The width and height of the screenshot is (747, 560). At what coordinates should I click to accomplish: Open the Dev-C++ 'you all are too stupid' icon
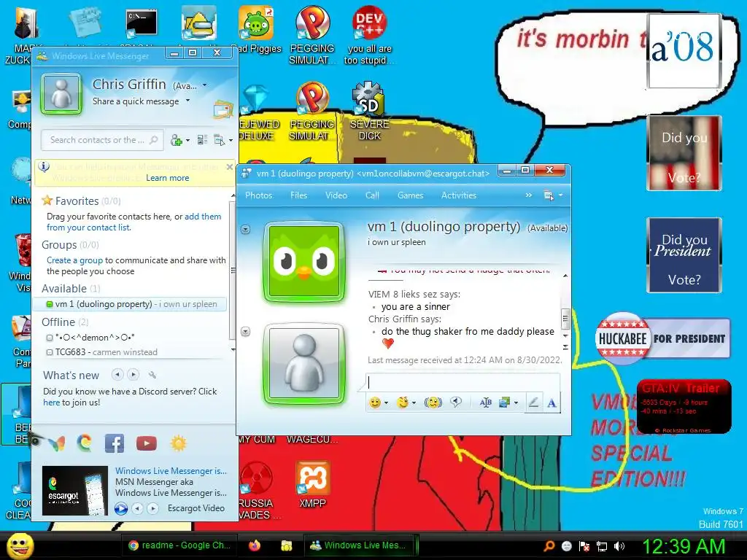click(369, 35)
